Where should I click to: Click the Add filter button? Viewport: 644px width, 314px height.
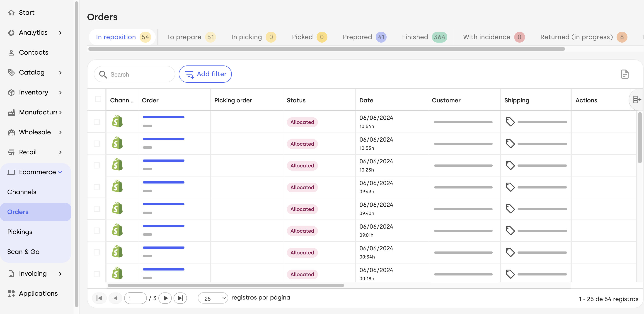tap(205, 74)
